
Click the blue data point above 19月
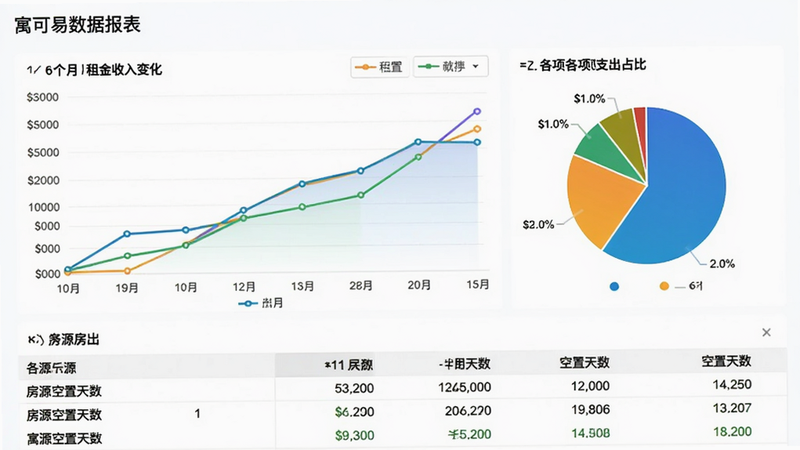[x=127, y=234]
